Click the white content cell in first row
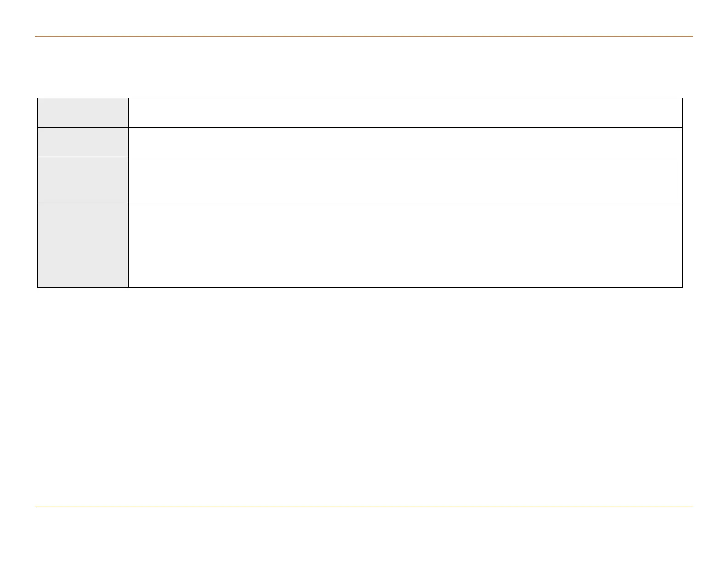Image resolution: width=728 pixels, height=563 pixels. (x=405, y=113)
